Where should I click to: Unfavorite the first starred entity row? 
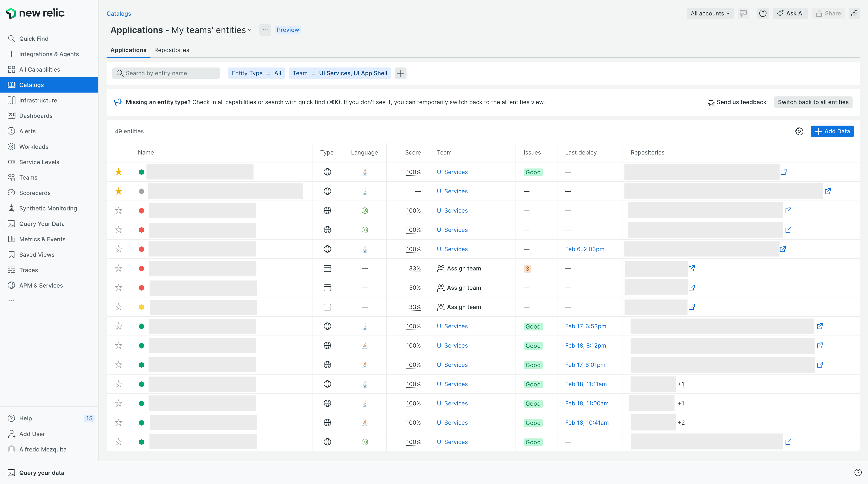[119, 172]
